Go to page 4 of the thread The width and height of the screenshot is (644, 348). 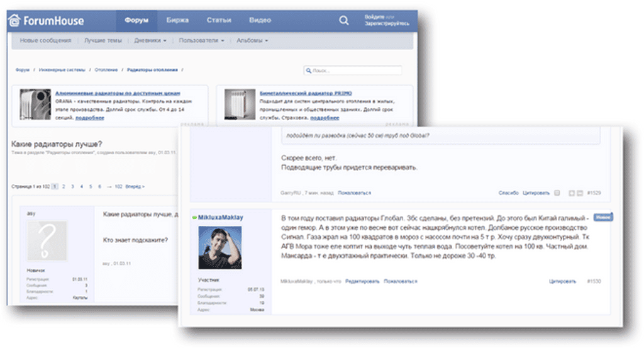[82, 186]
